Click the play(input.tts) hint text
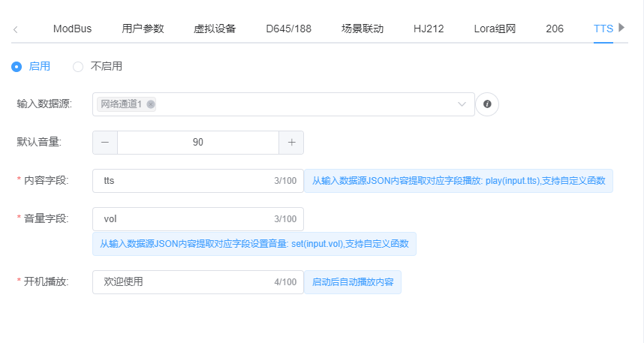This screenshot has height=343, width=644. 459,181
